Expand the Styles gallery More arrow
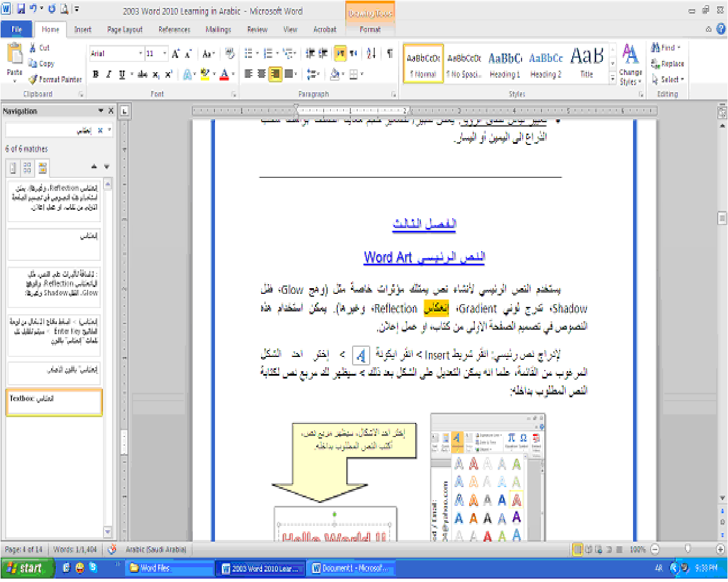This screenshot has width=728, height=582. pyautogui.click(x=613, y=80)
